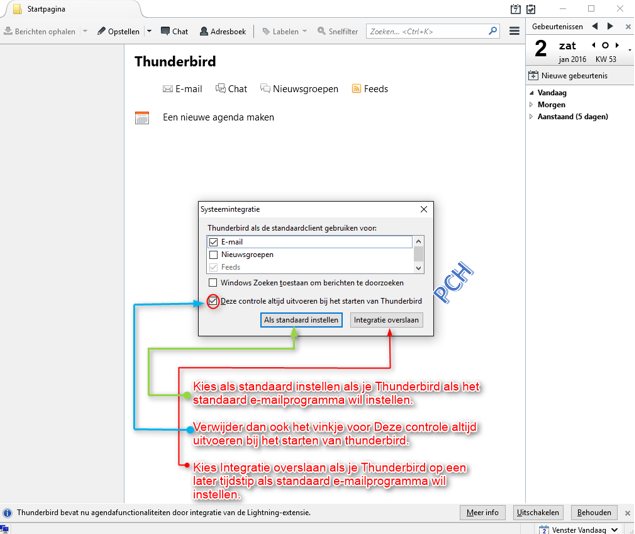Open the hamburger application menu
This screenshot has height=534, width=635.
(514, 31)
